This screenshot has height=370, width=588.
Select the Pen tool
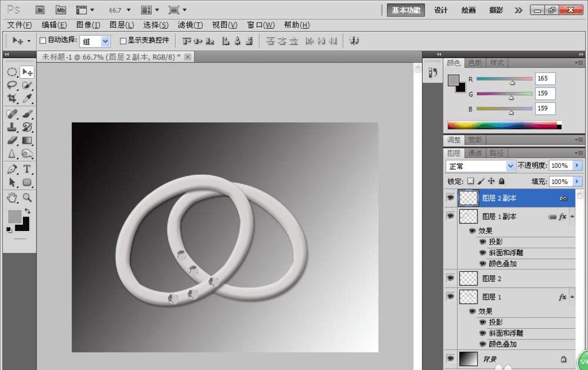(x=12, y=169)
